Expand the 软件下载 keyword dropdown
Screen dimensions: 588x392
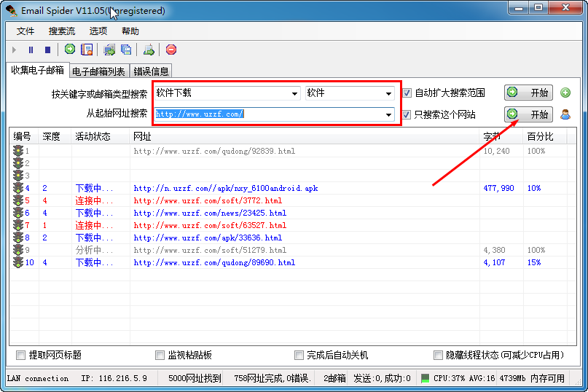pos(295,93)
